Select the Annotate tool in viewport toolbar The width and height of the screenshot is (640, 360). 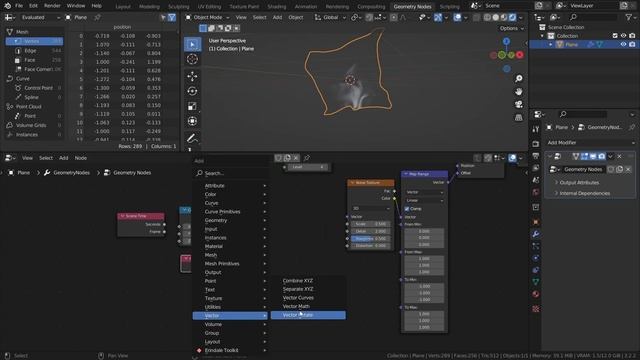coord(192,138)
